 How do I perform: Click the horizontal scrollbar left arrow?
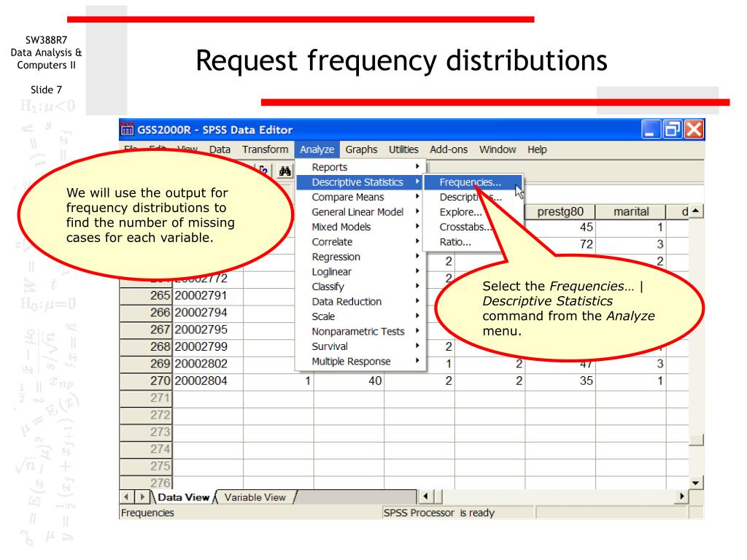[x=425, y=497]
